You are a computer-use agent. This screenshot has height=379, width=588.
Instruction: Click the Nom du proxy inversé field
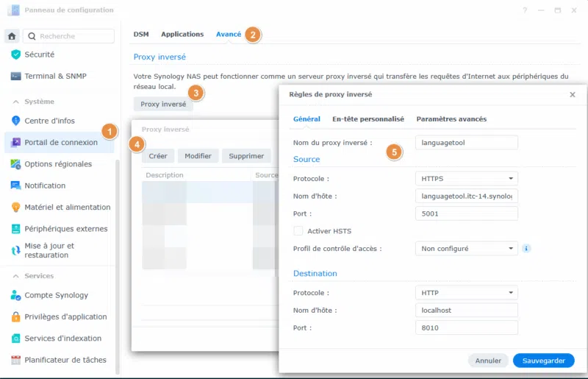(x=467, y=143)
